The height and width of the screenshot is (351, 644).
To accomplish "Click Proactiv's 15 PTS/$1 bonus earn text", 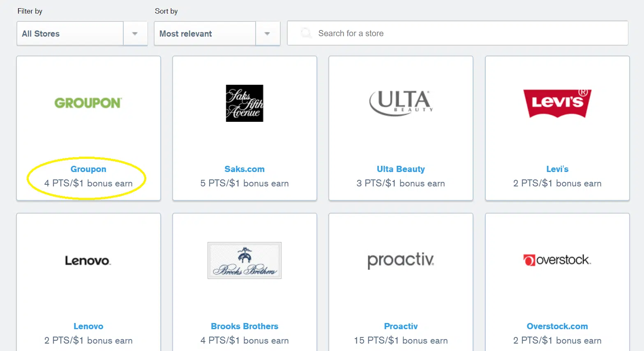I will point(401,341).
